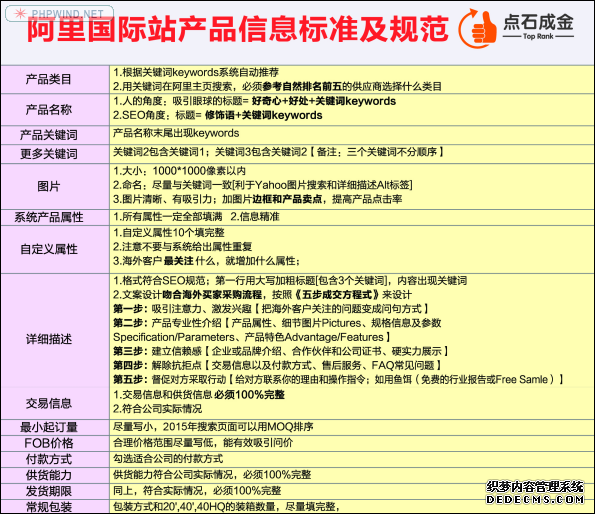Select the 最小起订量 row label
Image resolution: width=595 pixels, height=514 pixels.
point(49,428)
